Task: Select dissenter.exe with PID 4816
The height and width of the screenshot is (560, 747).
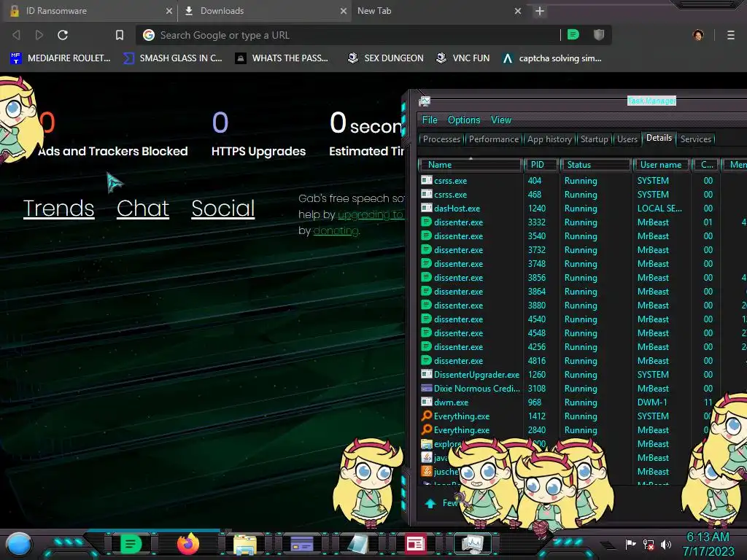Action: pyautogui.click(x=581, y=361)
